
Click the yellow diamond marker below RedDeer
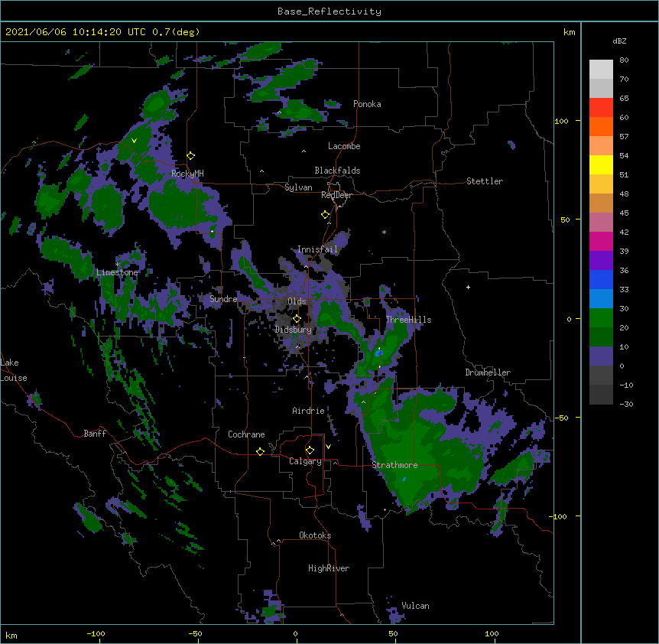pos(326,215)
